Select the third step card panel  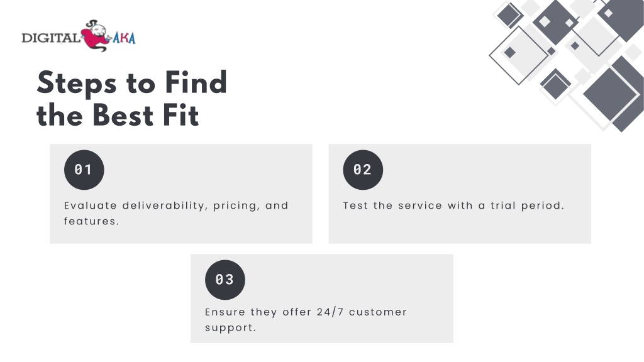[x=321, y=299]
